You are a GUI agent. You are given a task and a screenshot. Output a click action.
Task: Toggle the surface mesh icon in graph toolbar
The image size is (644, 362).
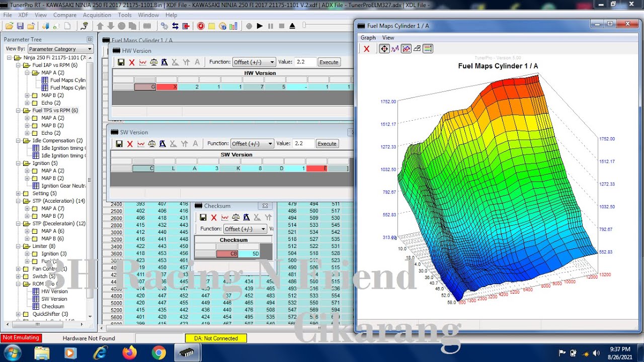point(417,49)
